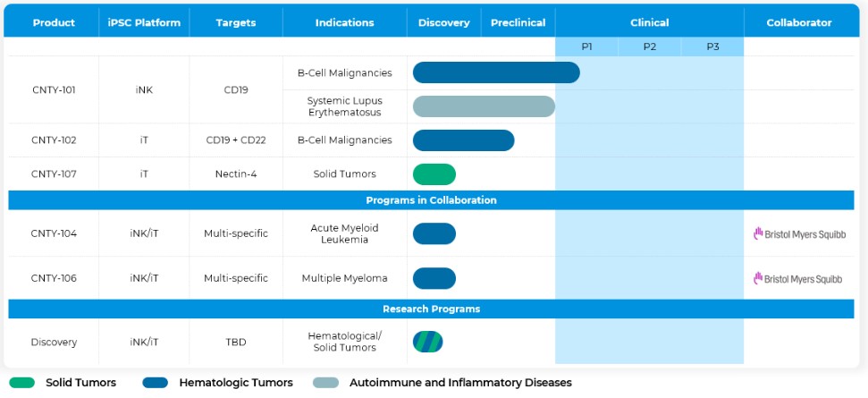
Task: Click the blue discovery pill for CNTY-104
Action: click(434, 233)
